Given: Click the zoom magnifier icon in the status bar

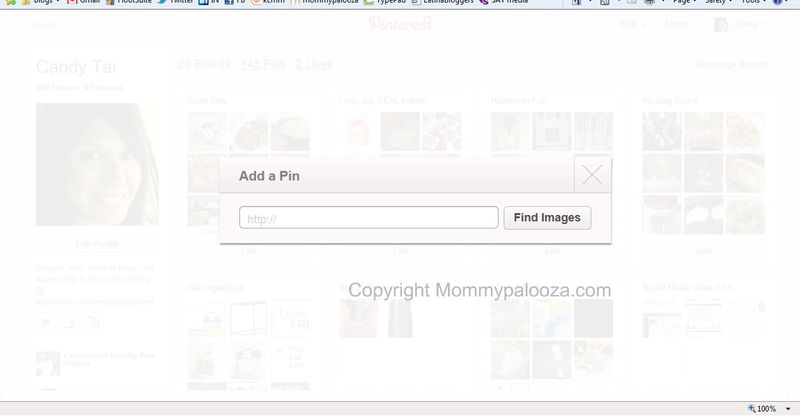Looking at the screenshot, I should click(752, 409).
